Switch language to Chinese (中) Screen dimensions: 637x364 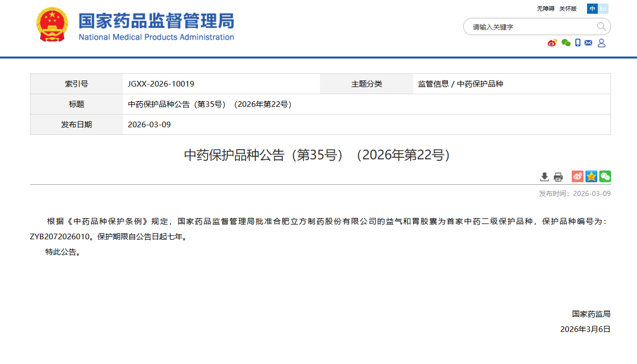[x=592, y=9]
